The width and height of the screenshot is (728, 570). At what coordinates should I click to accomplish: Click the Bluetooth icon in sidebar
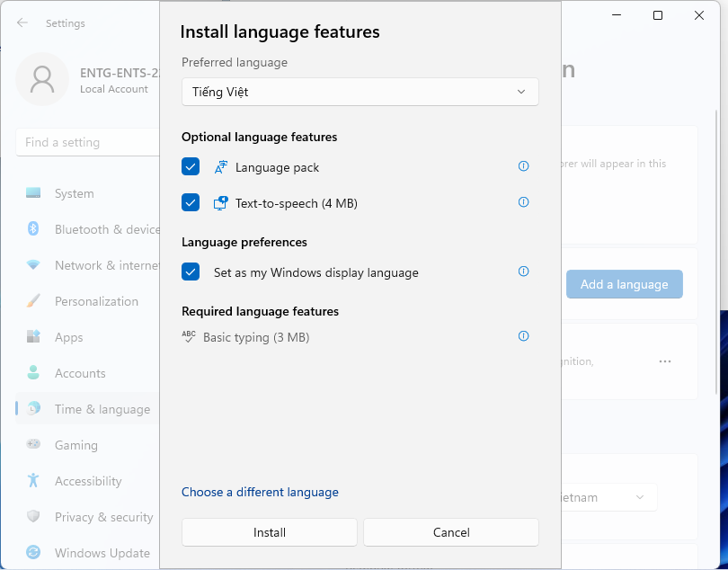pos(33,229)
